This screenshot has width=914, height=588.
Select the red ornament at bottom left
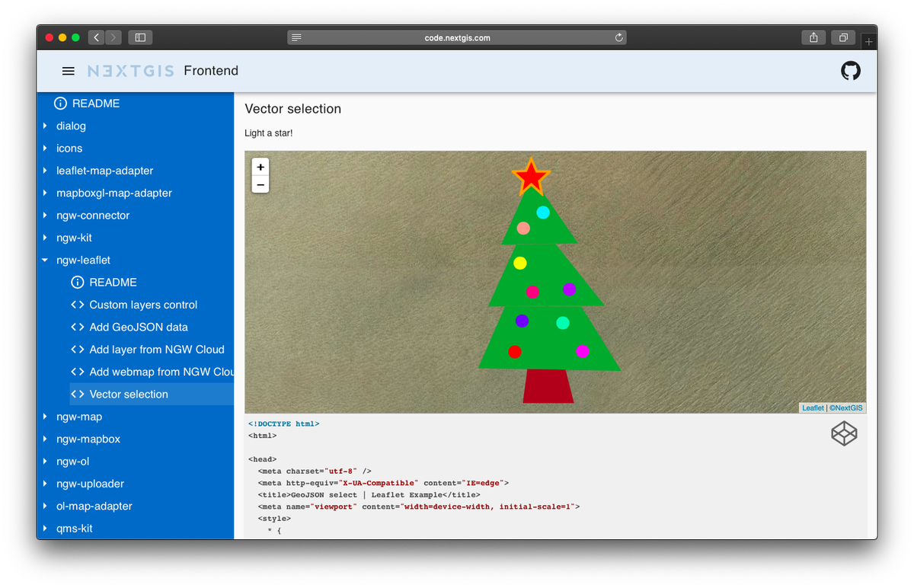click(x=515, y=352)
